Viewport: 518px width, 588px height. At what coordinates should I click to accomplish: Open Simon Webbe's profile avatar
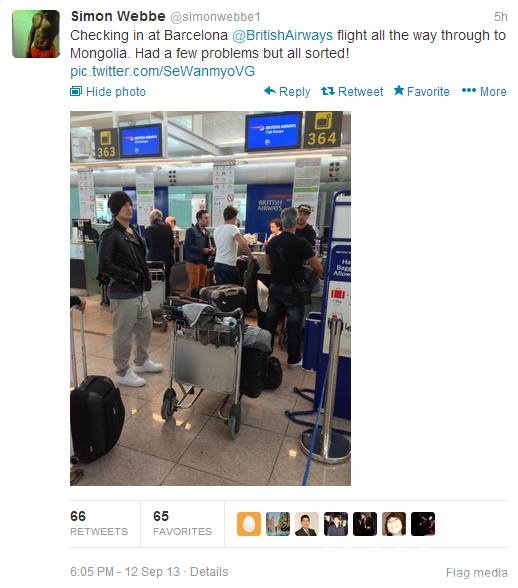36,34
